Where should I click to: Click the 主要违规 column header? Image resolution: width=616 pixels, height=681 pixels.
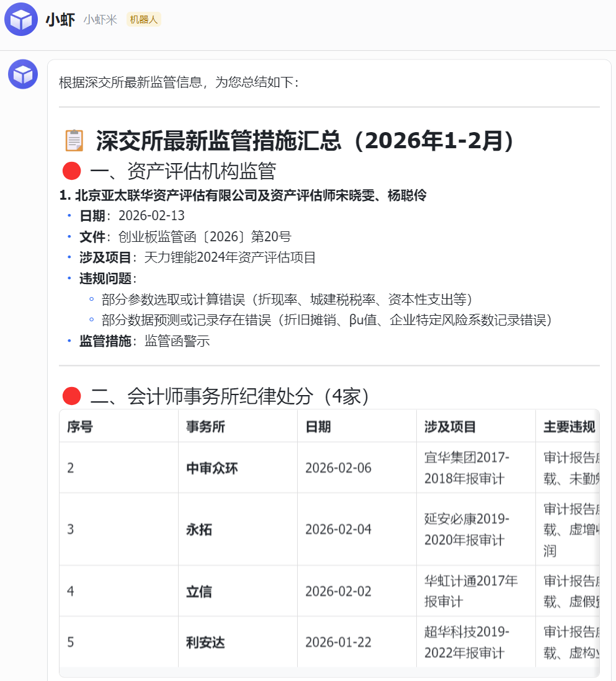568,426
